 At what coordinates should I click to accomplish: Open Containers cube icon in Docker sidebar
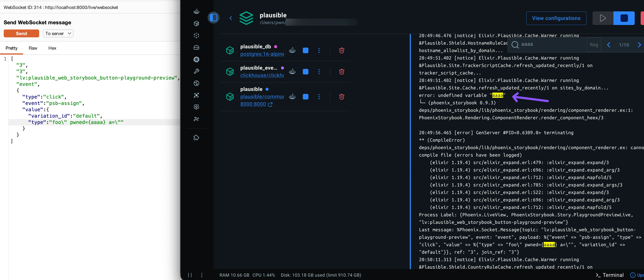(197, 24)
